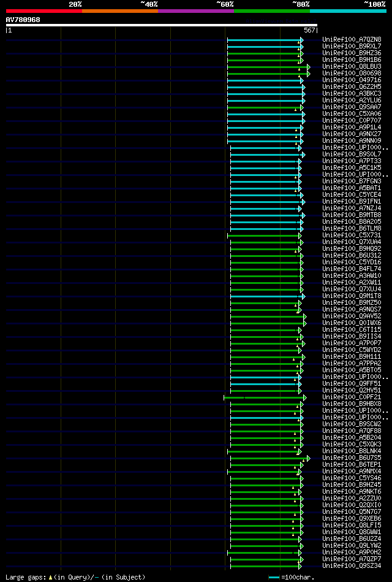Image resolution: width=392 pixels, height=582 pixels.
Task: Select hit label UniRef100_Q9AV52
Action: tap(352, 316)
